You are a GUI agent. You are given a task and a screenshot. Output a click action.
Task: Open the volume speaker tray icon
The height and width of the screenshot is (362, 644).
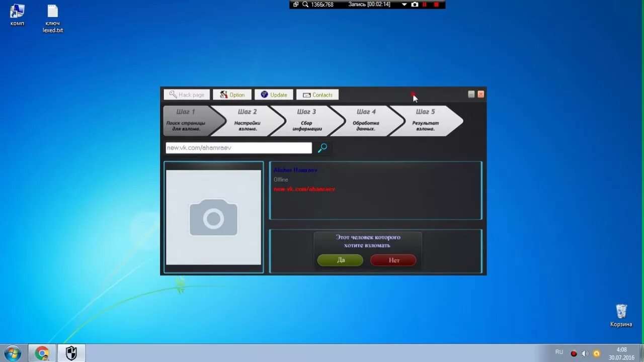tap(585, 353)
